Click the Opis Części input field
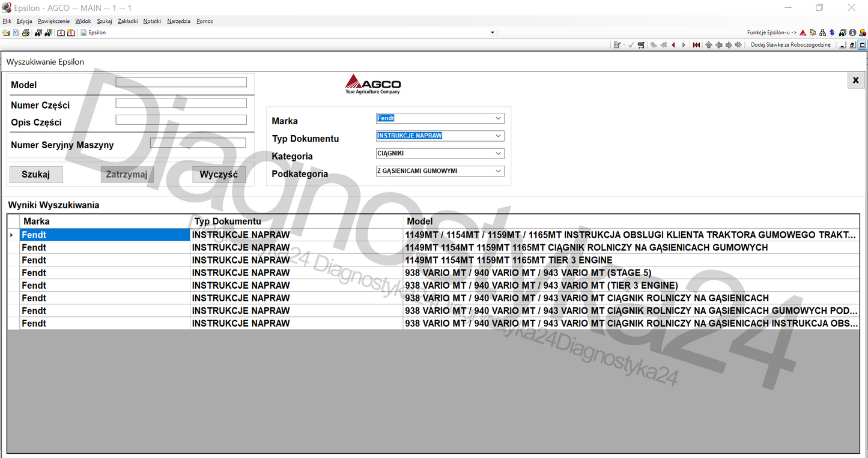Viewport: 868px width, 458px height. (181, 119)
